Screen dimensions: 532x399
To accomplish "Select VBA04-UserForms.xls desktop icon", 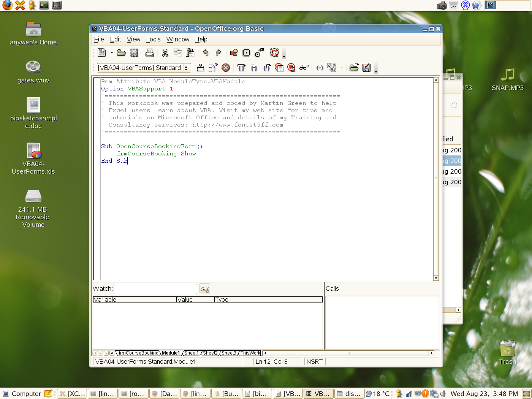I will click(33, 158).
